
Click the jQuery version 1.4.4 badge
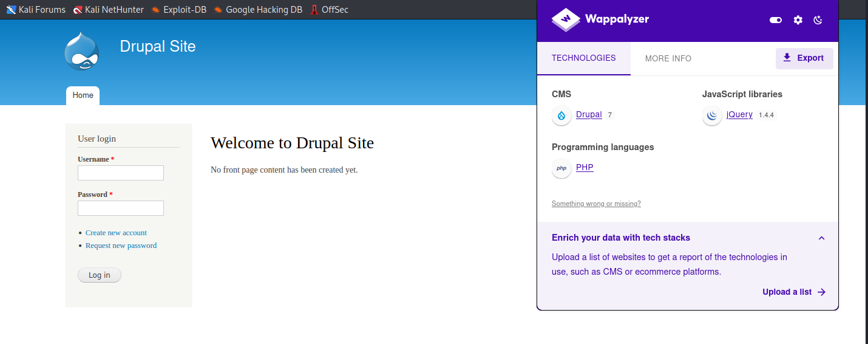pos(766,115)
